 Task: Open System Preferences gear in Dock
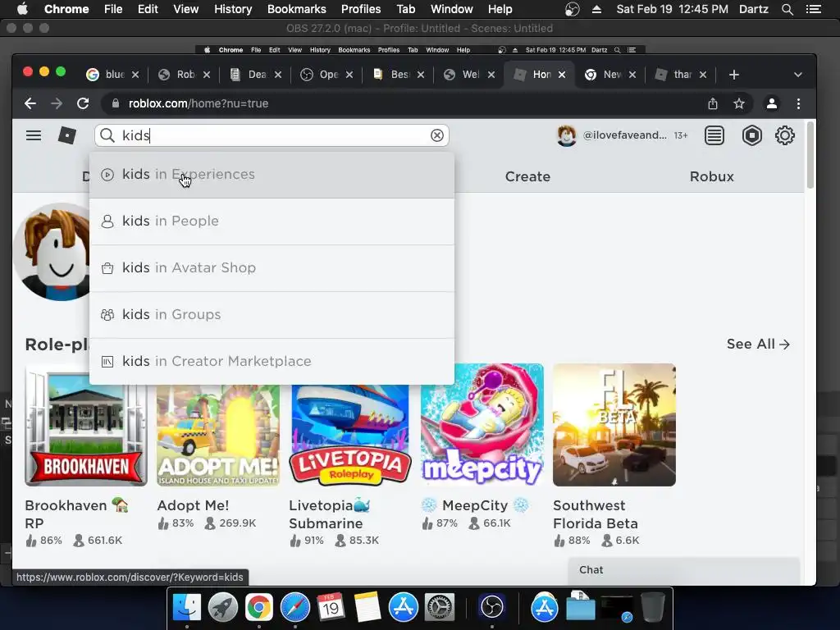(440, 608)
